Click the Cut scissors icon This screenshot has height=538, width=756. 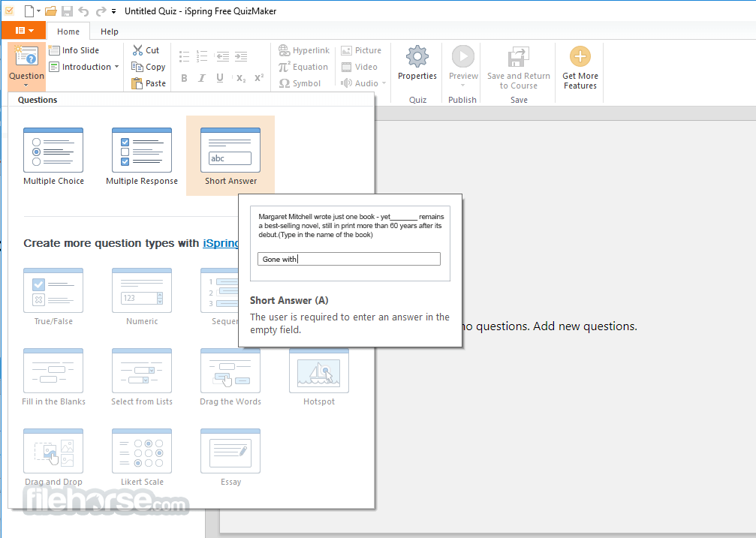pyautogui.click(x=138, y=50)
